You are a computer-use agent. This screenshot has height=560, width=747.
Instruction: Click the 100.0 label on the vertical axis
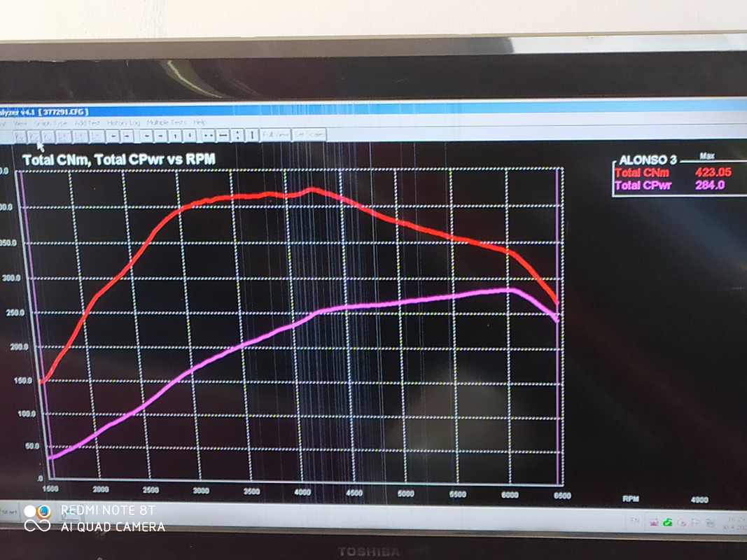26,414
